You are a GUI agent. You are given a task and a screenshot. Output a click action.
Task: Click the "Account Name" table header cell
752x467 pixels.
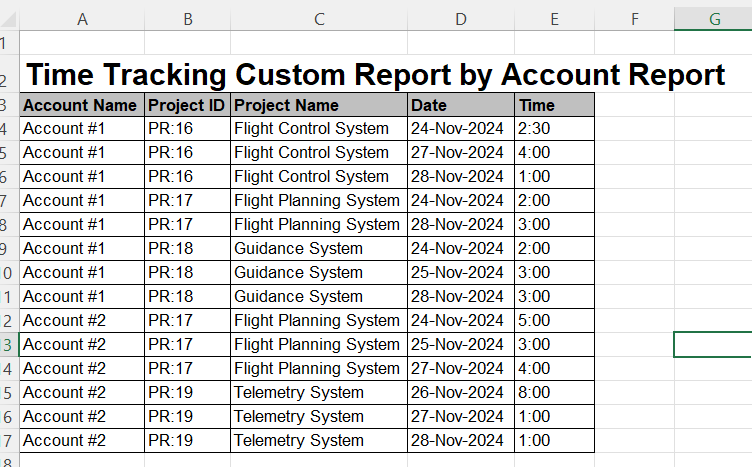pyautogui.click(x=82, y=105)
